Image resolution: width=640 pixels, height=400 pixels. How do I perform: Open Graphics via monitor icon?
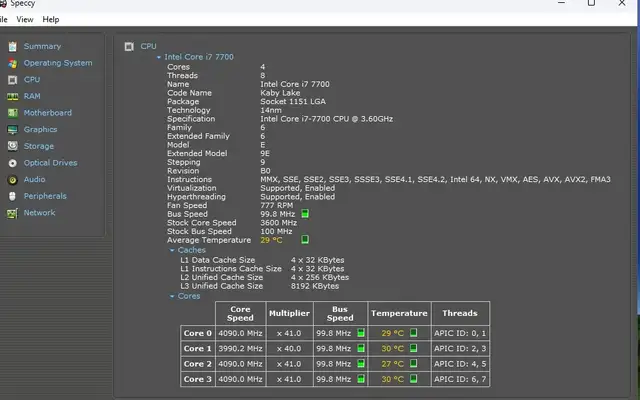click(13, 130)
